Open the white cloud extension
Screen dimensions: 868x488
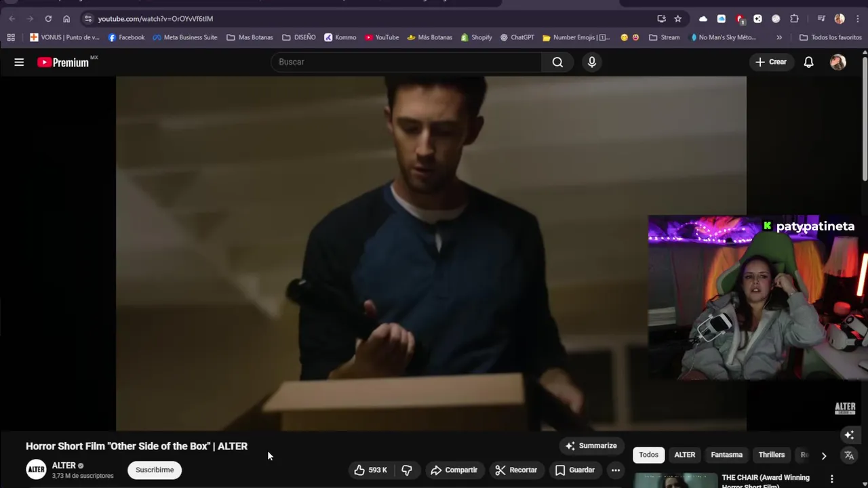[703, 18]
